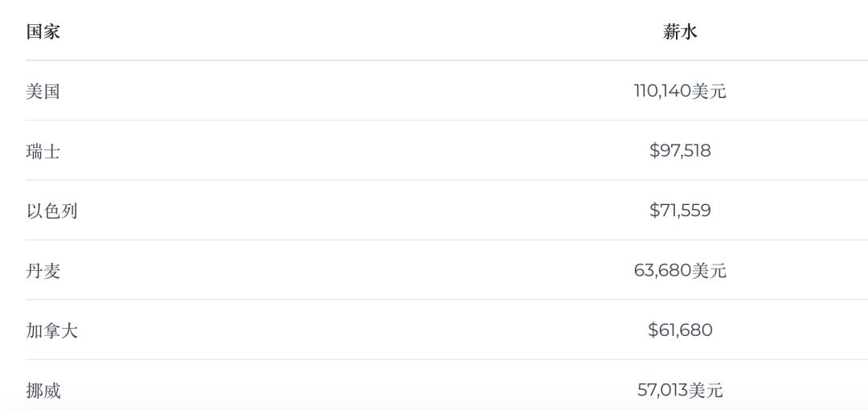Click the 57,013美元 salary value

coord(680,390)
